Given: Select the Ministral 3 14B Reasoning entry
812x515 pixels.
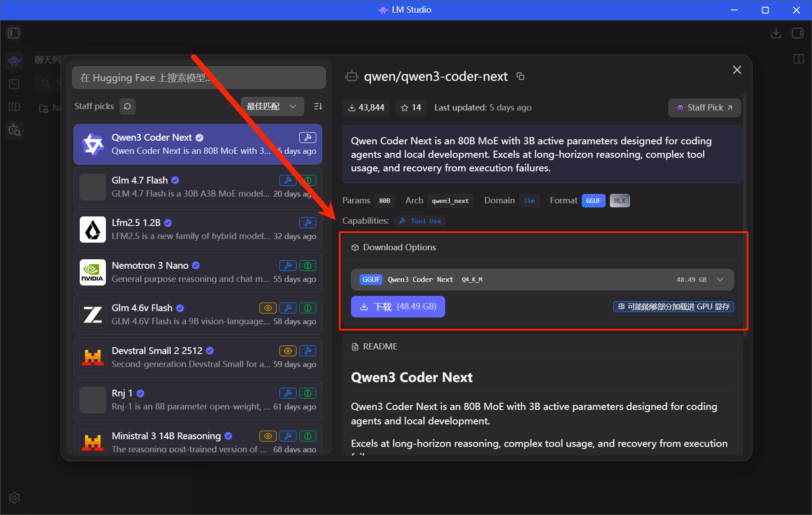Looking at the screenshot, I should point(198,439).
